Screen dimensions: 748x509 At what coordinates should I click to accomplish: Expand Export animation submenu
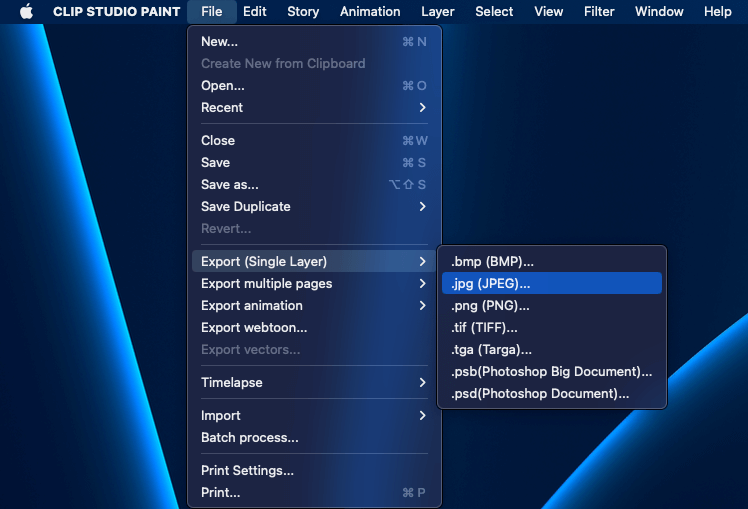pyautogui.click(x=314, y=305)
